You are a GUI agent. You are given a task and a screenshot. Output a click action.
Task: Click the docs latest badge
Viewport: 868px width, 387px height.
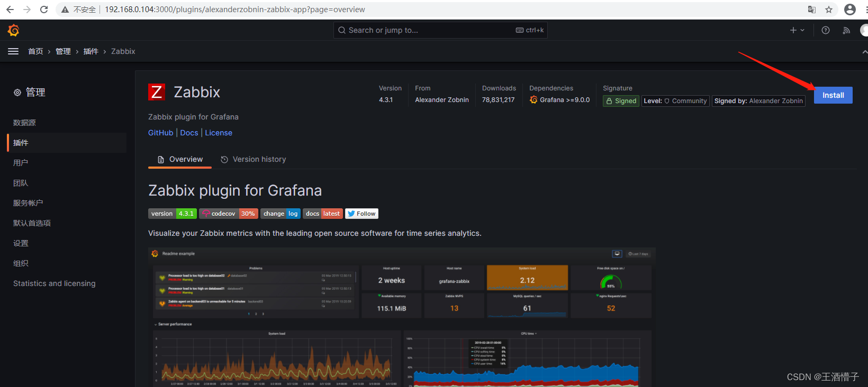coord(323,214)
